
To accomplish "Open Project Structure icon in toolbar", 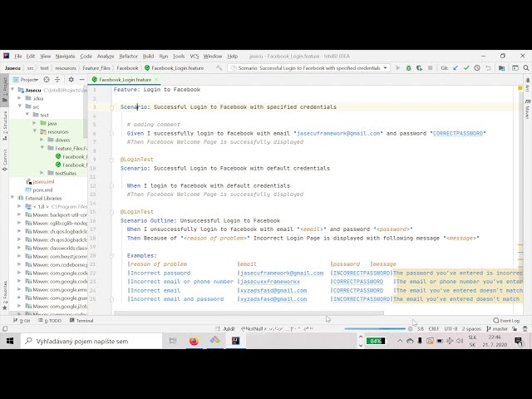I will [x=501, y=68].
